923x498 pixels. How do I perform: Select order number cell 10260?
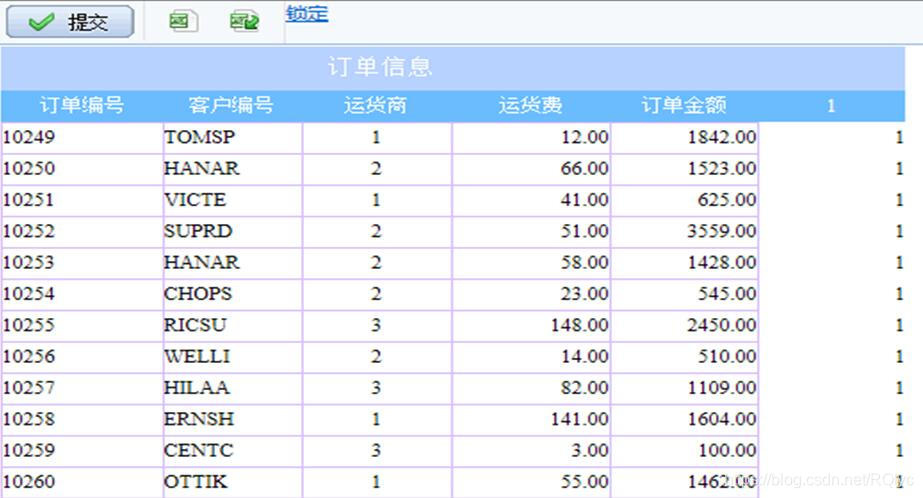82,482
